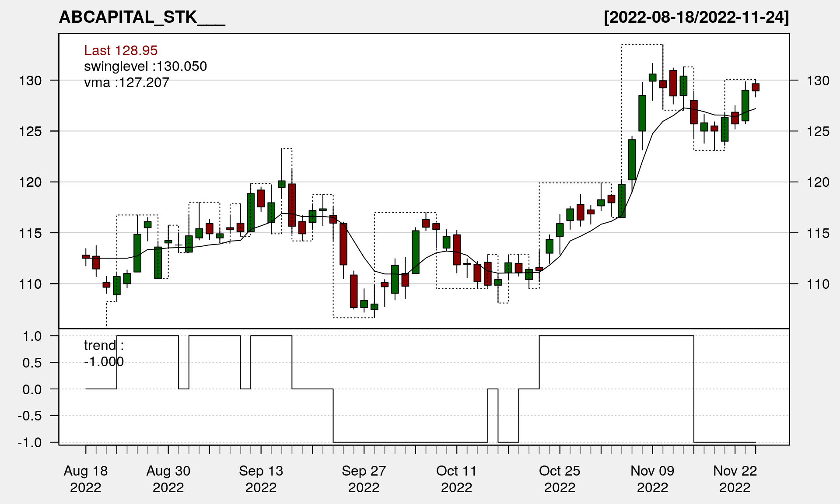This screenshot has width=840, height=504.
Task: Click the Nov 09 2022 axis label
Action: click(652, 479)
